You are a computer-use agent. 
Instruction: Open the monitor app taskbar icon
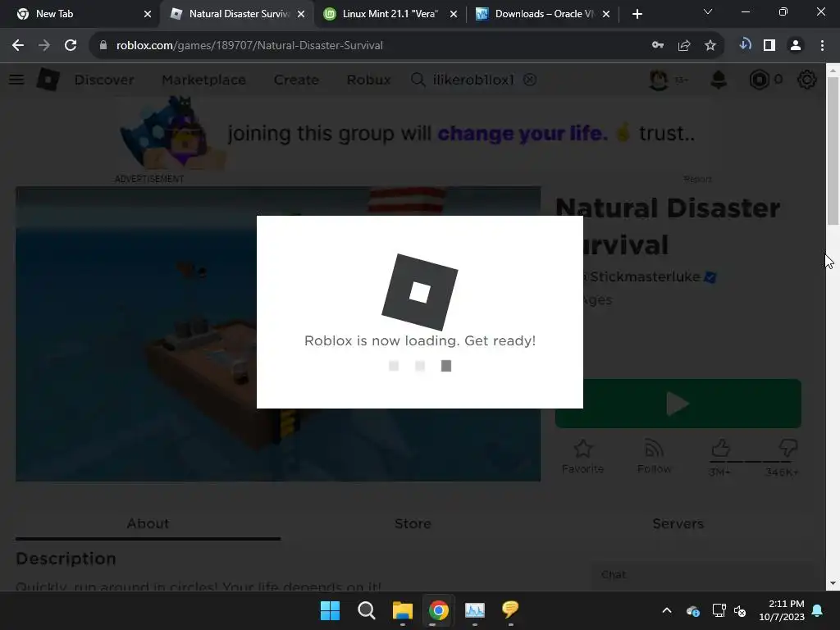click(x=475, y=610)
